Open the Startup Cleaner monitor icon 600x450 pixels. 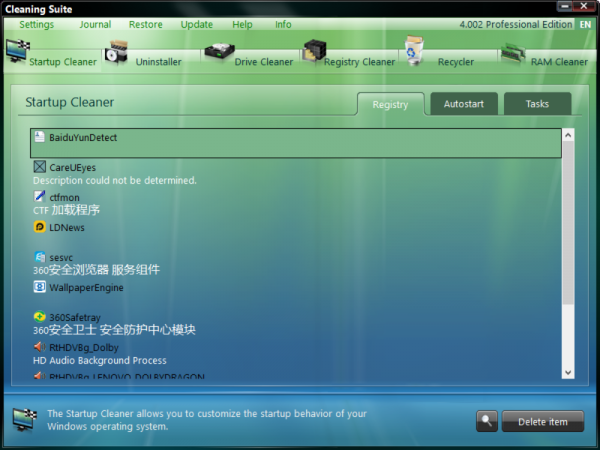[18, 51]
